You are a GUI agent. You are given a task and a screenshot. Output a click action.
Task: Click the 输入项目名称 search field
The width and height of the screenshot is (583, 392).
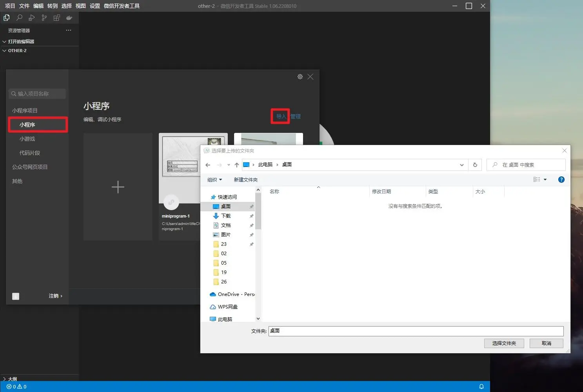(x=37, y=94)
